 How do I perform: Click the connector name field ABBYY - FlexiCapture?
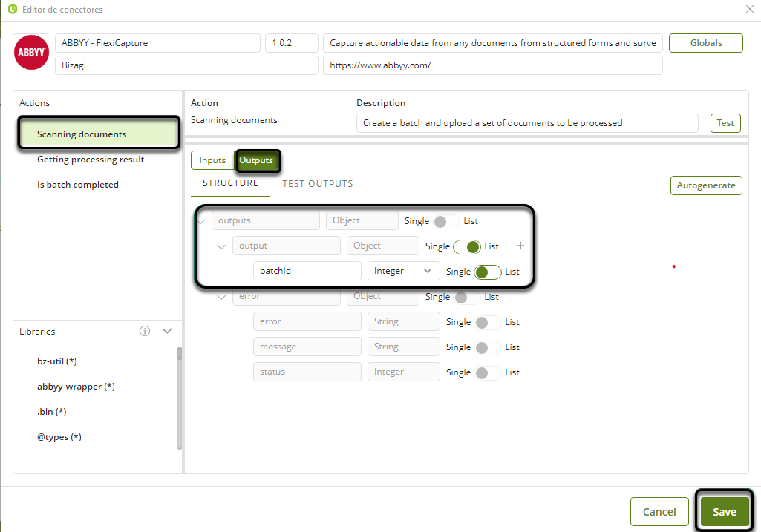coord(157,43)
